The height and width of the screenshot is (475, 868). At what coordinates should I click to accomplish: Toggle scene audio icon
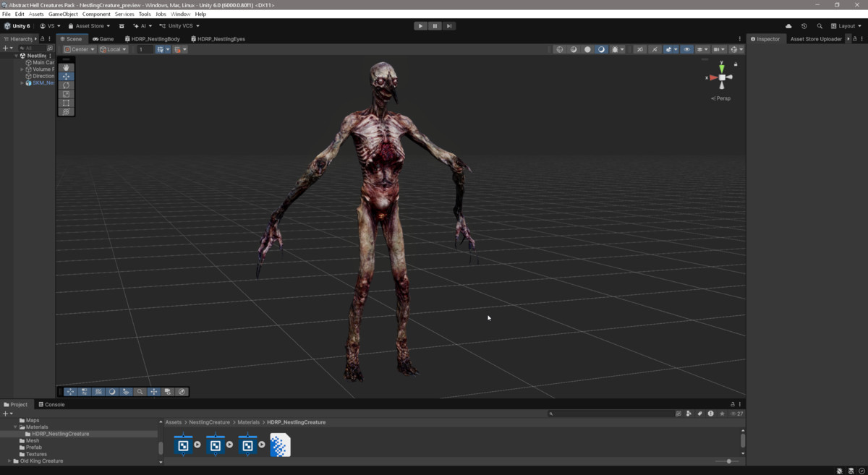click(x=655, y=49)
